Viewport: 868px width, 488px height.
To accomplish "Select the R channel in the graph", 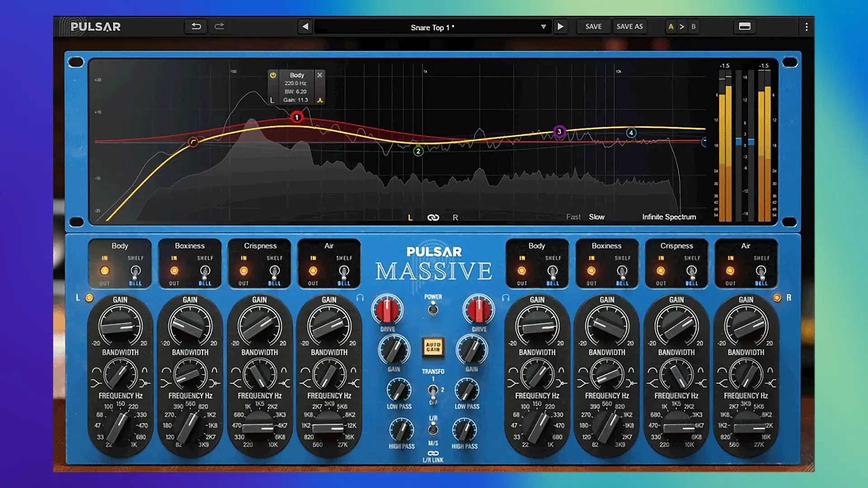I will click(x=455, y=217).
